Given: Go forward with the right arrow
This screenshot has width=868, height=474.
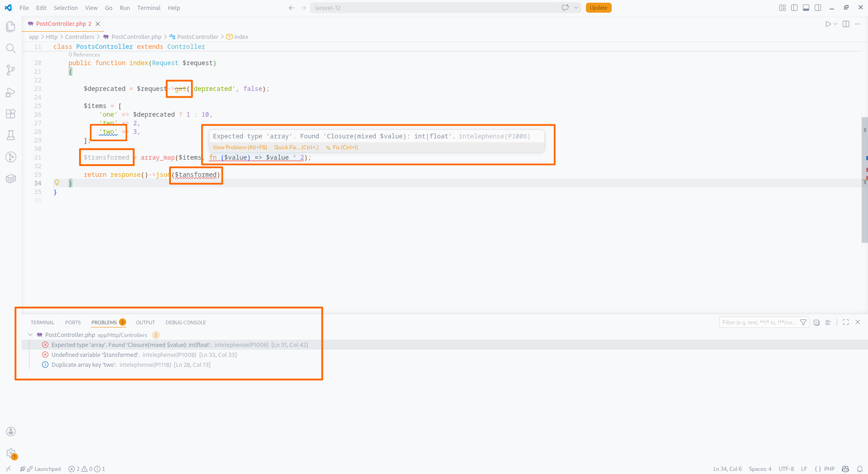Looking at the screenshot, I should click(x=303, y=8).
